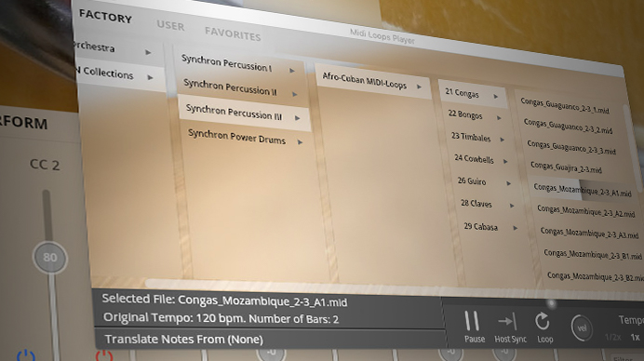Choose Synchron Percussion II
The image size is (644, 361).
click(x=230, y=87)
